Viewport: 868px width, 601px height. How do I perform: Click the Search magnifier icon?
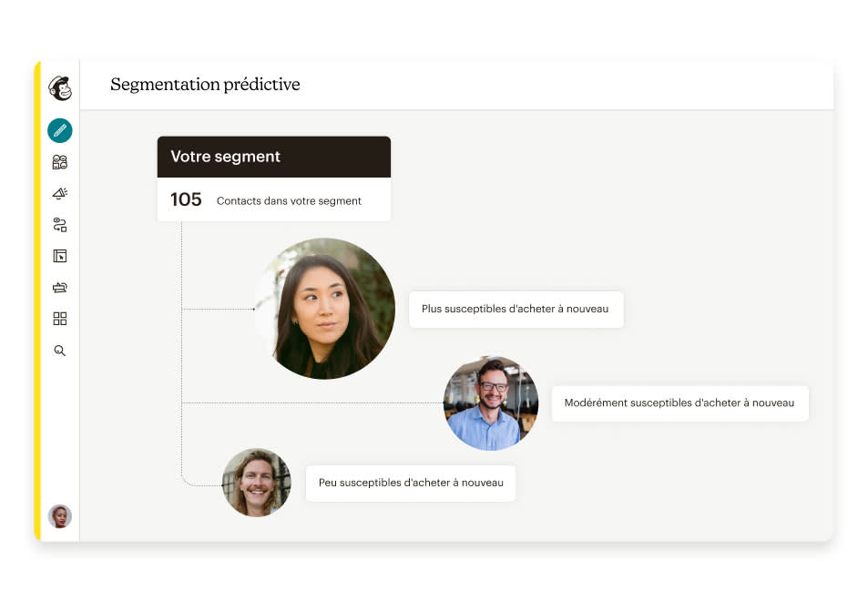(60, 351)
